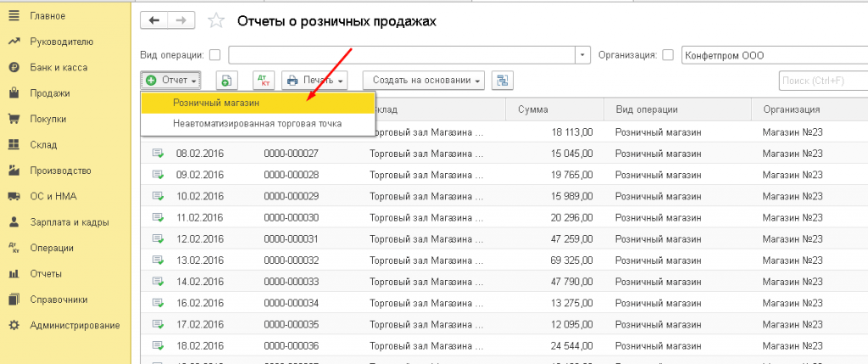The width and height of the screenshot is (868, 364).
Task: Add page to favorites with star icon
Action: click(x=216, y=21)
